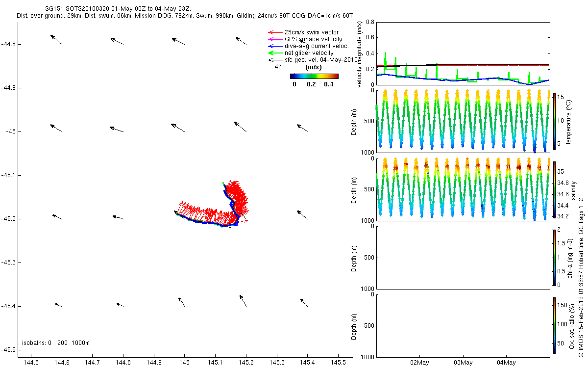Viewport: 588px width, 368px height.
Task: Click the '-45.5' latitude tick label
Action: click(9, 350)
